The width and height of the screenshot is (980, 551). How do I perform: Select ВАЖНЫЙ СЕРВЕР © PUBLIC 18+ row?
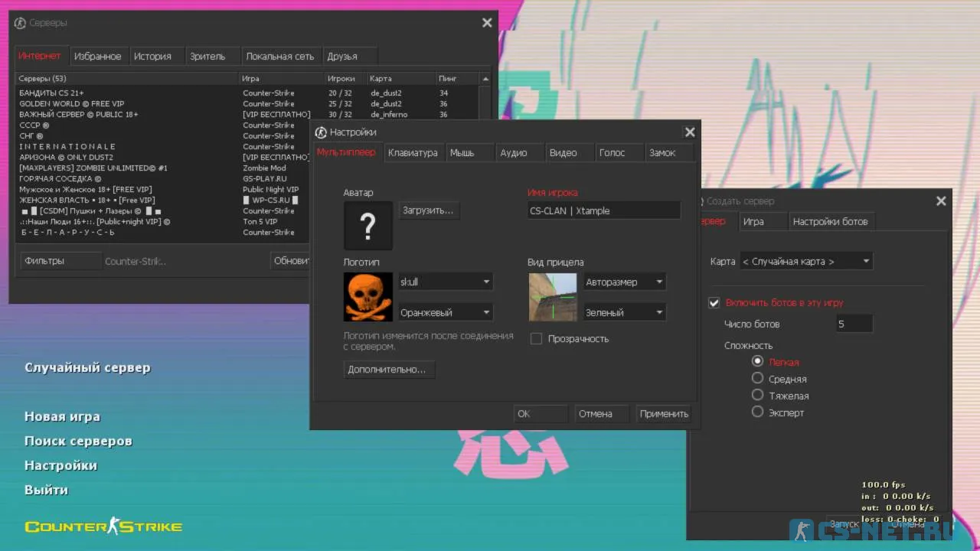tap(247, 114)
